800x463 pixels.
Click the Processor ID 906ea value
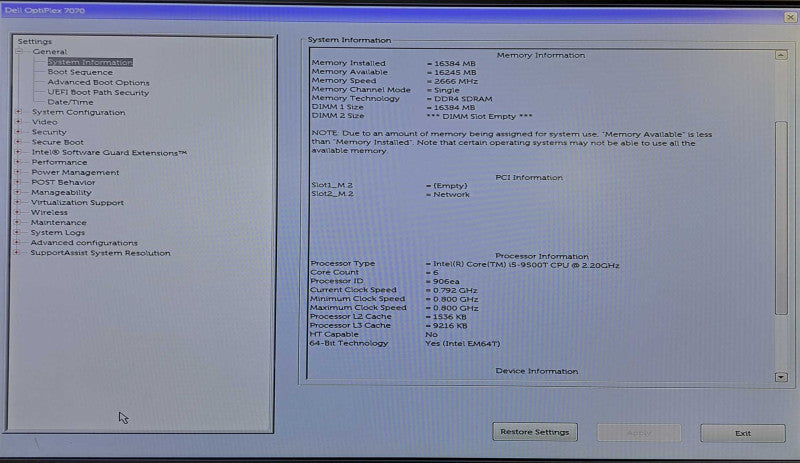[x=442, y=281]
